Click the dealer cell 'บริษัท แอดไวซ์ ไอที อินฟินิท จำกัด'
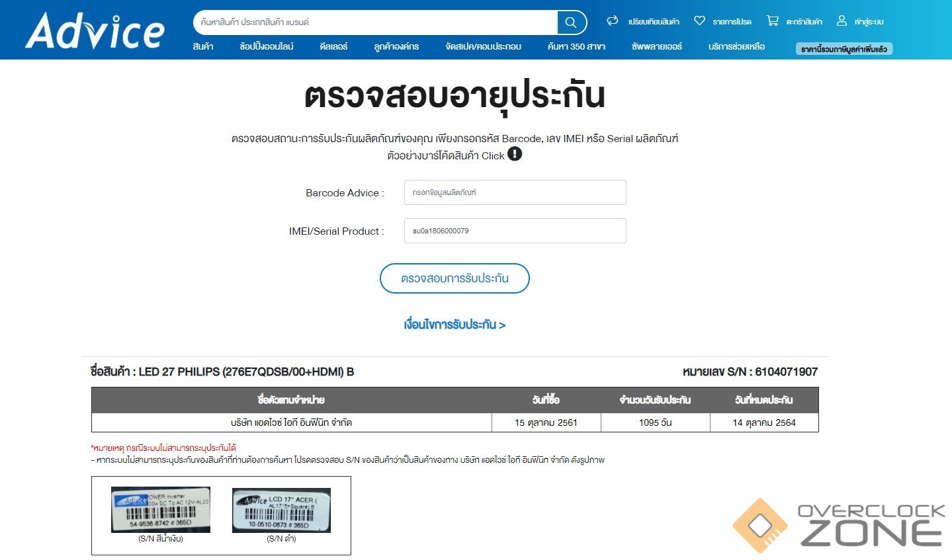952x560 pixels. [x=291, y=422]
